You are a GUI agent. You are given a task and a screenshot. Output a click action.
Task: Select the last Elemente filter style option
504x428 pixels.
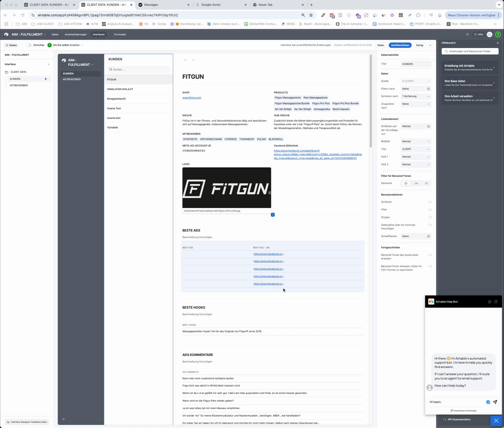click(426, 183)
